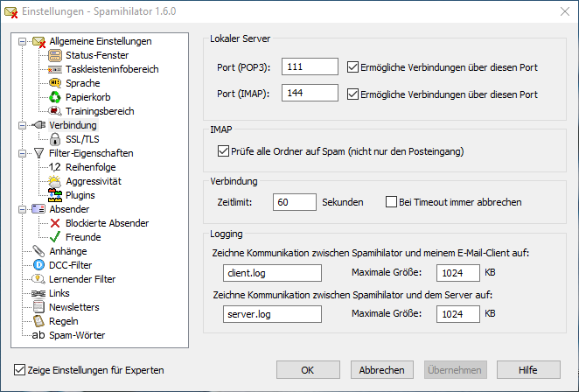Click the Übernehmen button

(456, 370)
